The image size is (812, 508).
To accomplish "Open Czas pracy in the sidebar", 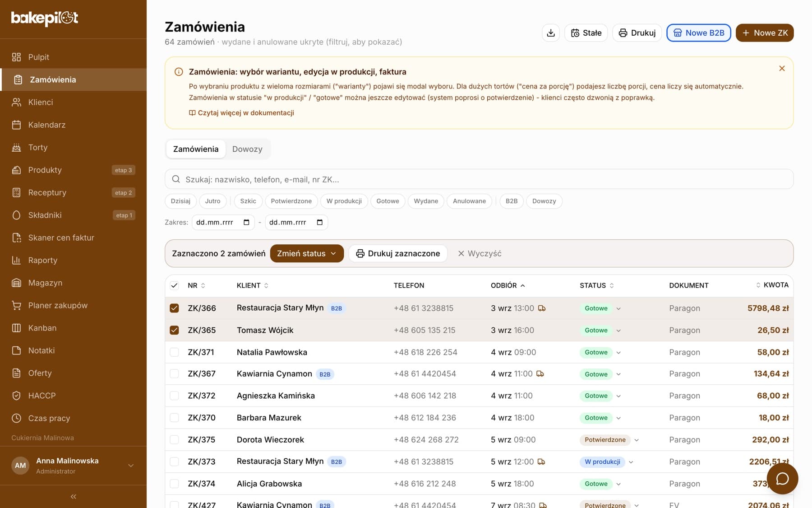I will (73, 419).
